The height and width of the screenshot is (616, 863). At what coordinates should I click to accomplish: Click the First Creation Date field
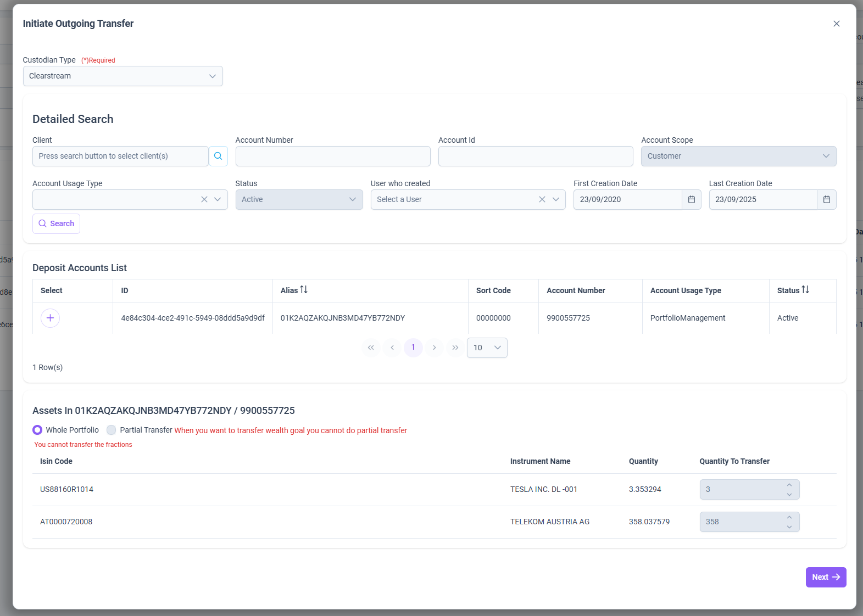(627, 199)
